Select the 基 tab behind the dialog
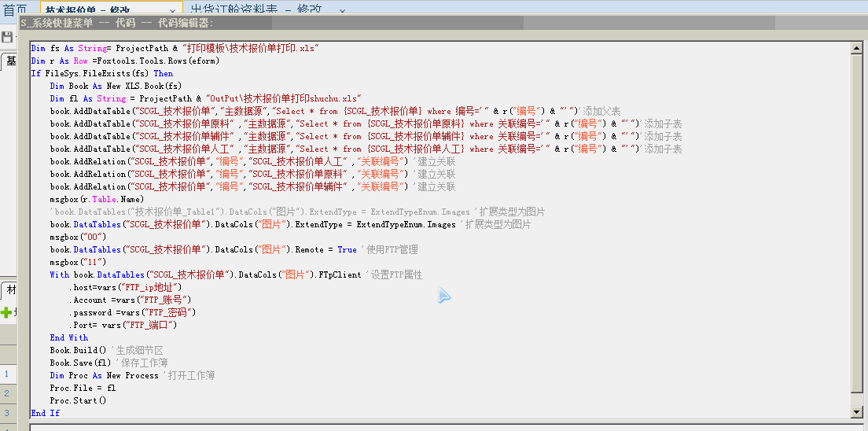This screenshot has height=431, width=868. coord(10,61)
